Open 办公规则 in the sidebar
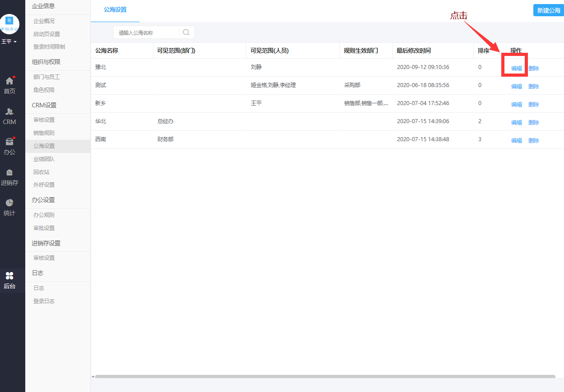 pos(44,215)
